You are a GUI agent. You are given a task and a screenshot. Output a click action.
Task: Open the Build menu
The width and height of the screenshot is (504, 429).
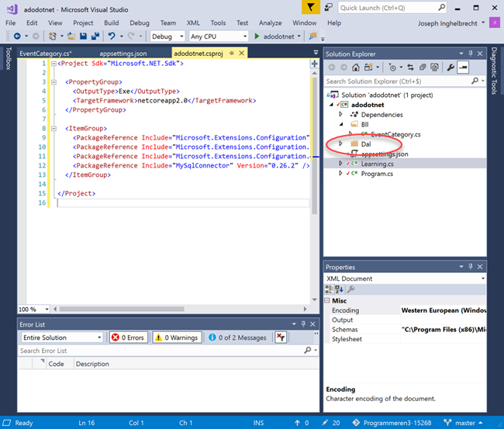point(111,22)
